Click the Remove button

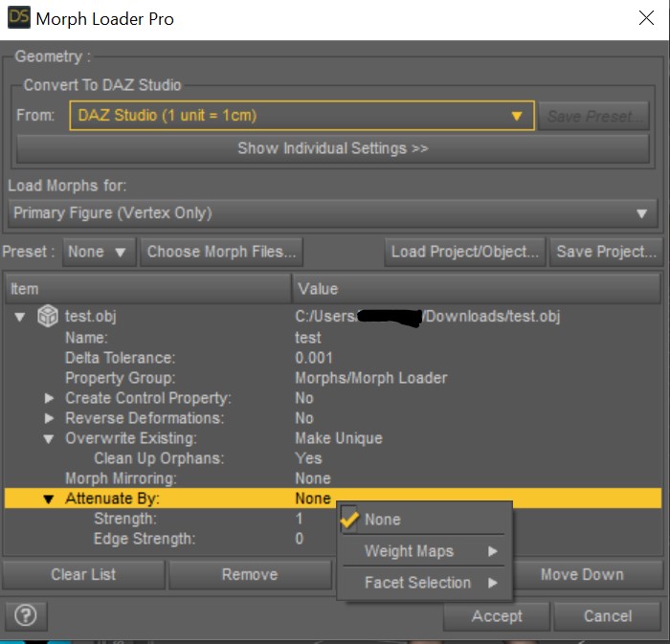[250, 574]
